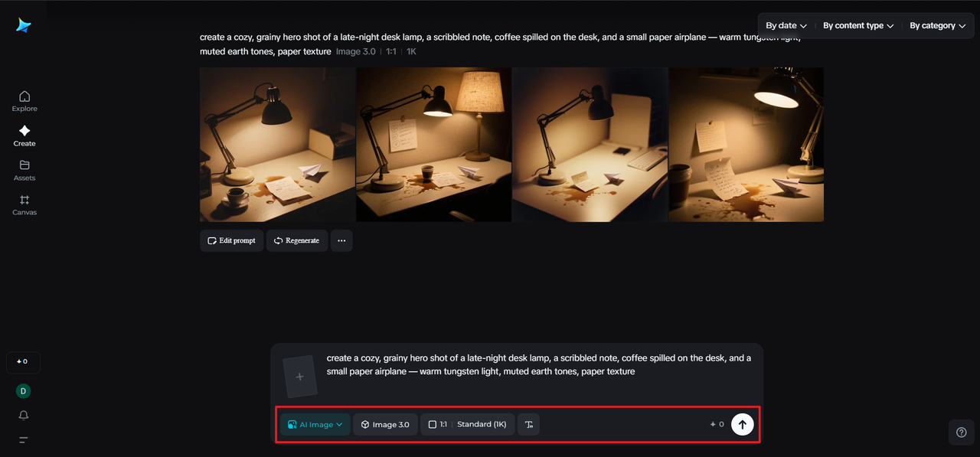This screenshot has height=457, width=980.
Task: Expand the By date filter
Action: pos(786,26)
